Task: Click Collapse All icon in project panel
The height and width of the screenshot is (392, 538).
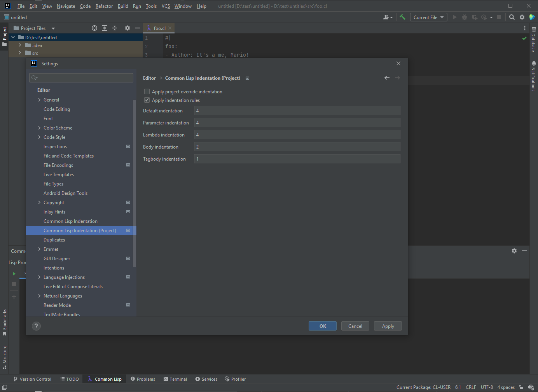Action: click(x=115, y=28)
